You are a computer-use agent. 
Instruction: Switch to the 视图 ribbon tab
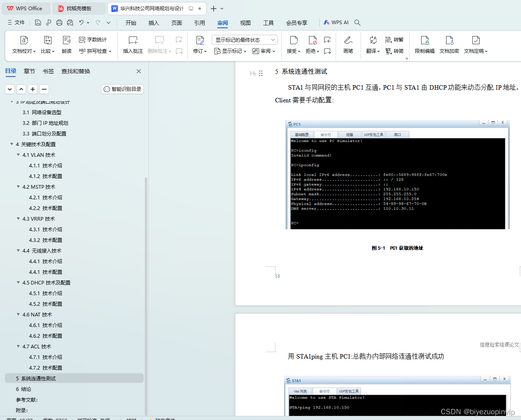pyautogui.click(x=246, y=23)
